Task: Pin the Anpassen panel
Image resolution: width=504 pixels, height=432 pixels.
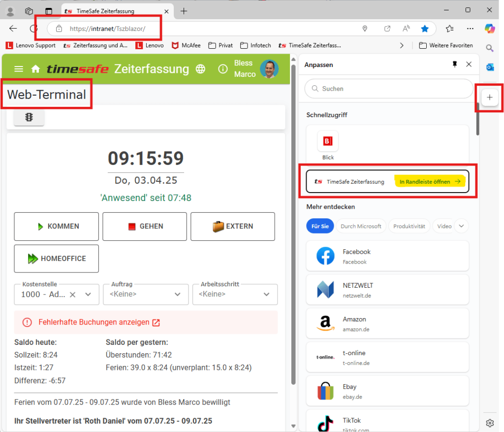Action: (x=455, y=65)
